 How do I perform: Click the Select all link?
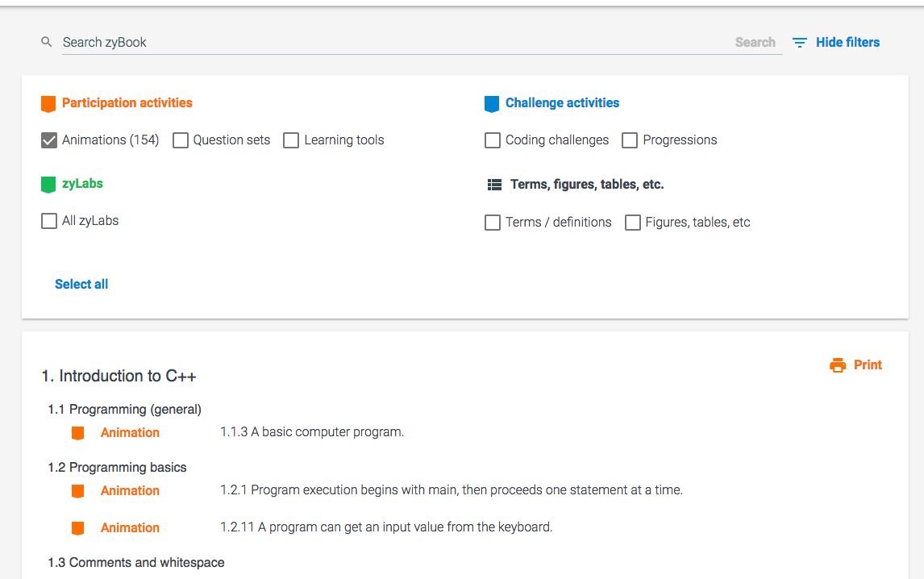81,284
